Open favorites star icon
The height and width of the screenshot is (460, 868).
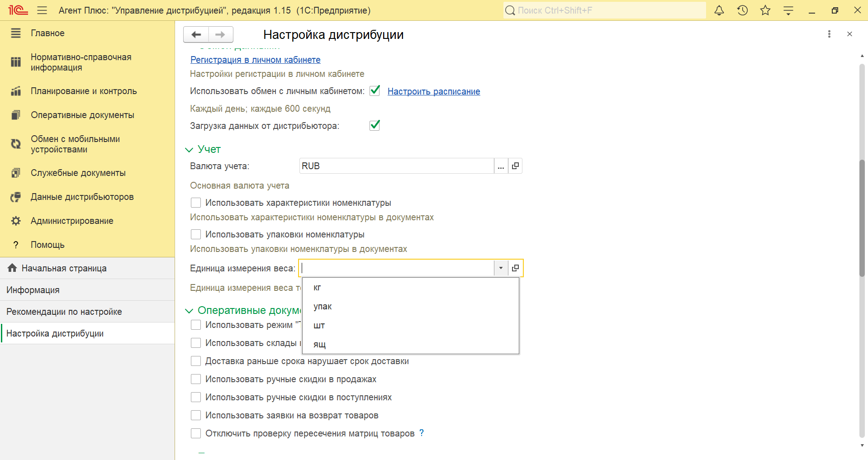pyautogui.click(x=765, y=10)
